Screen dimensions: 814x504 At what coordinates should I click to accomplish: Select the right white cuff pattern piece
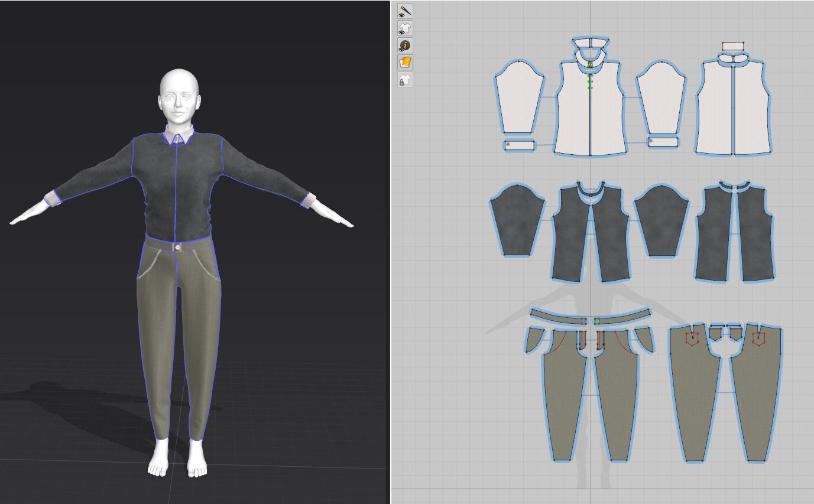coord(663,142)
